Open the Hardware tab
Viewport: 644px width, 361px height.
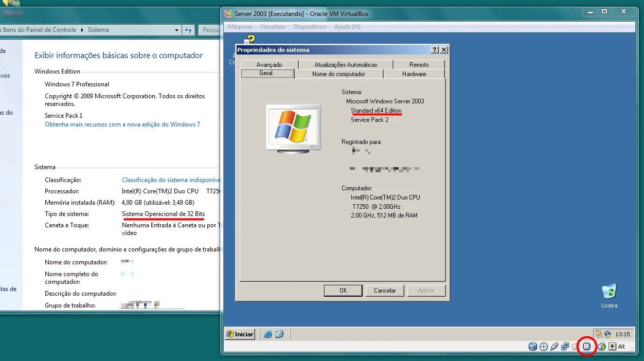pyautogui.click(x=414, y=74)
